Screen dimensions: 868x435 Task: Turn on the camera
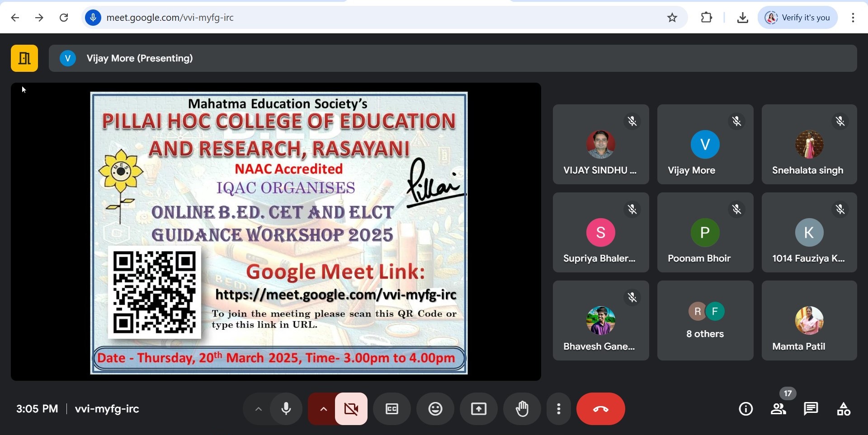[x=351, y=409]
